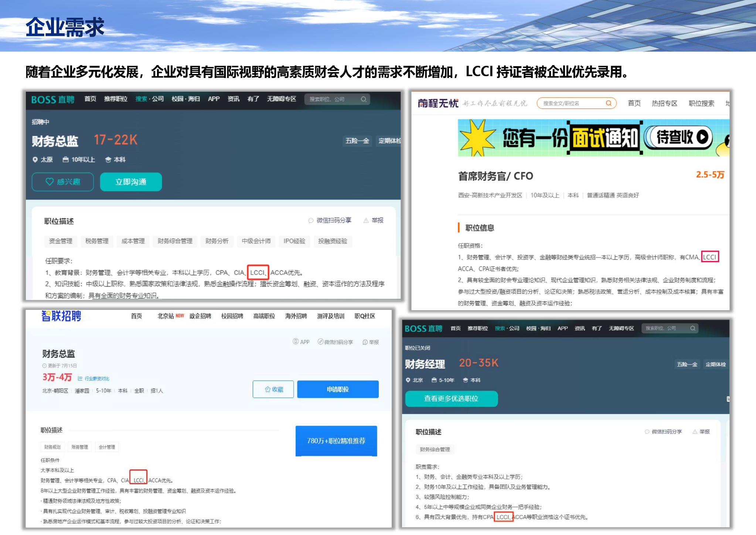Select the 资金管理 tag
Viewport: 756px width, 535px height.
point(61,241)
